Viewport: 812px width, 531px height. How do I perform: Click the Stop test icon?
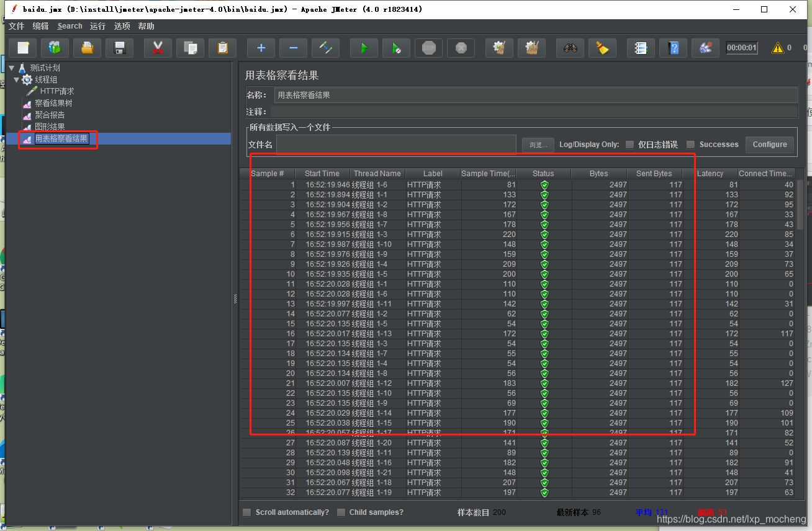[x=428, y=48]
